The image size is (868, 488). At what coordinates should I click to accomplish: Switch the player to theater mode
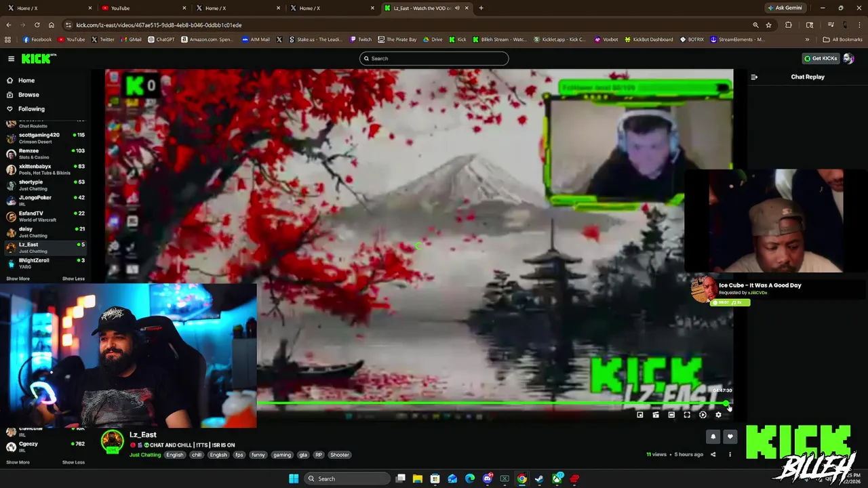click(671, 415)
